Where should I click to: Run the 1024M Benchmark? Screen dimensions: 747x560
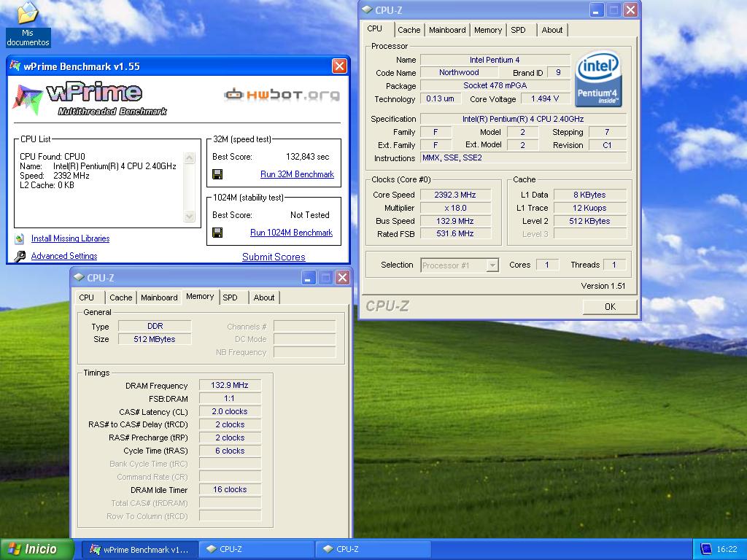point(291,233)
